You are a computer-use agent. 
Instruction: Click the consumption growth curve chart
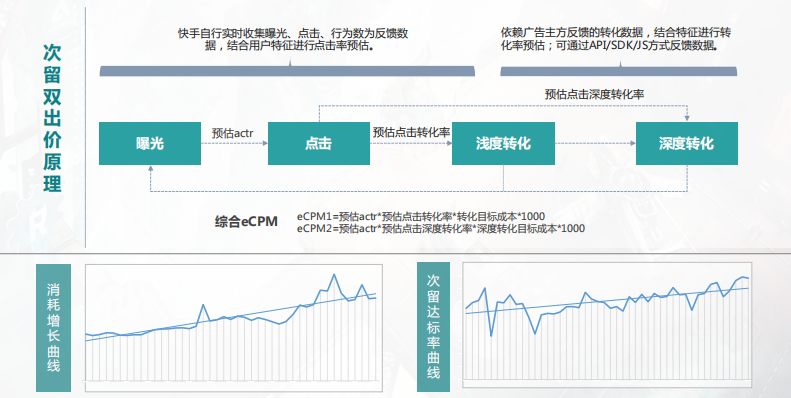click(x=234, y=327)
